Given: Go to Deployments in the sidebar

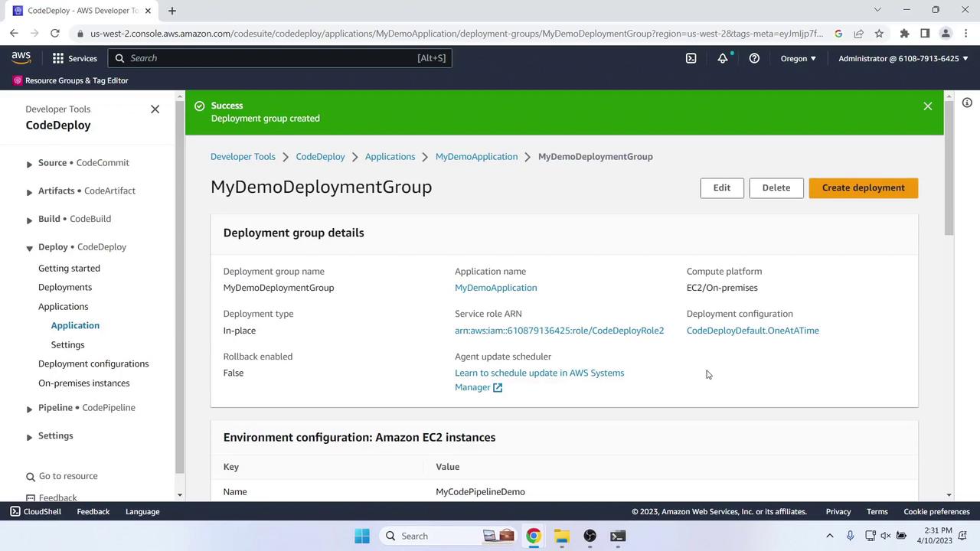Looking at the screenshot, I should click(65, 288).
